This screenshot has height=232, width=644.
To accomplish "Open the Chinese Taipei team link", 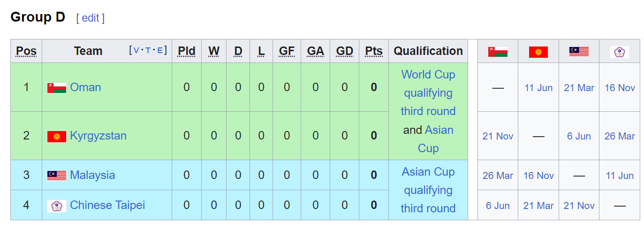I will [x=107, y=205].
